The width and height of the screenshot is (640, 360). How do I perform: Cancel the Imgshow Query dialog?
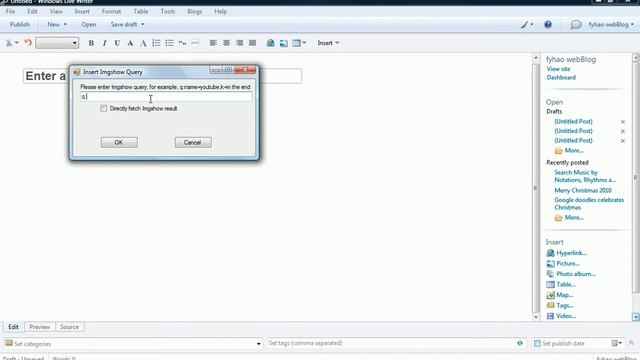(x=193, y=142)
